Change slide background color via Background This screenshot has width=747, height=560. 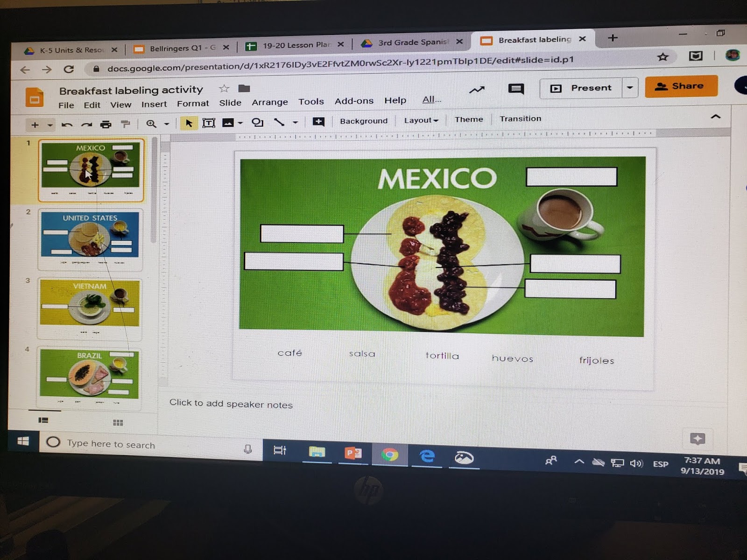click(x=364, y=120)
